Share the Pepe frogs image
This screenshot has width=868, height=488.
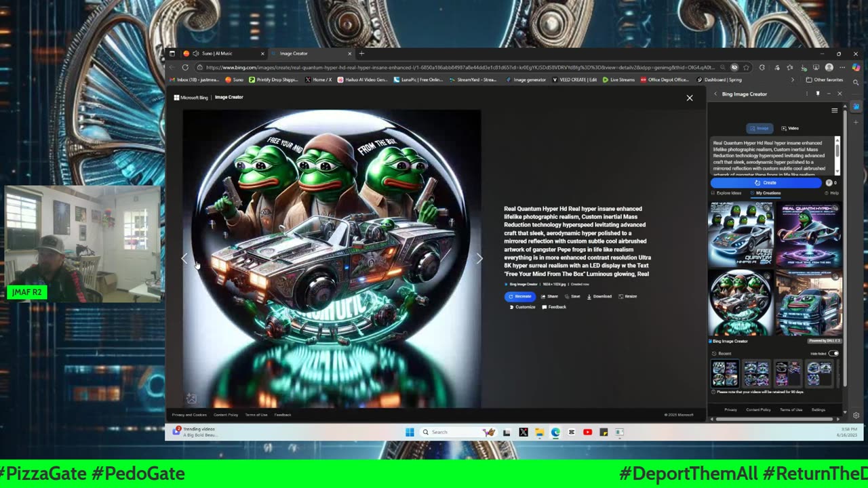(549, 296)
